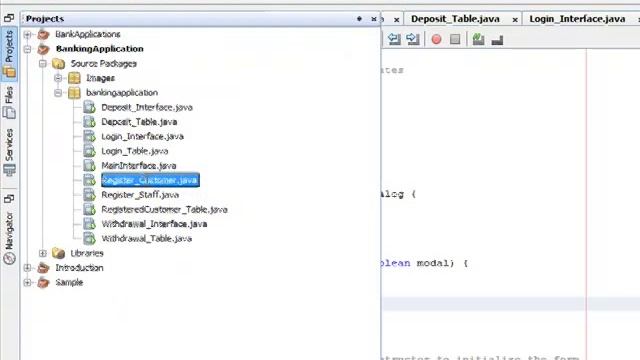Click the Introduction project icon

(x=43, y=268)
